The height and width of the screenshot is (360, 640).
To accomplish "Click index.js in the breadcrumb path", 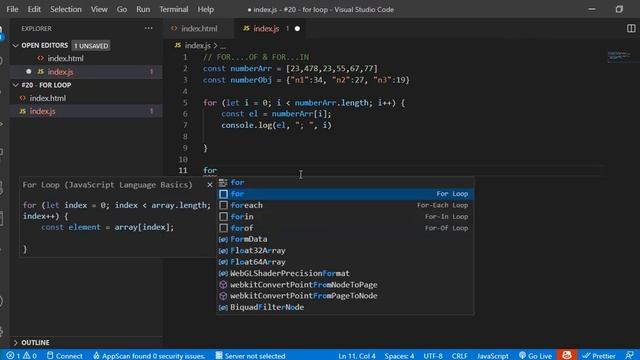I will tap(198, 46).
